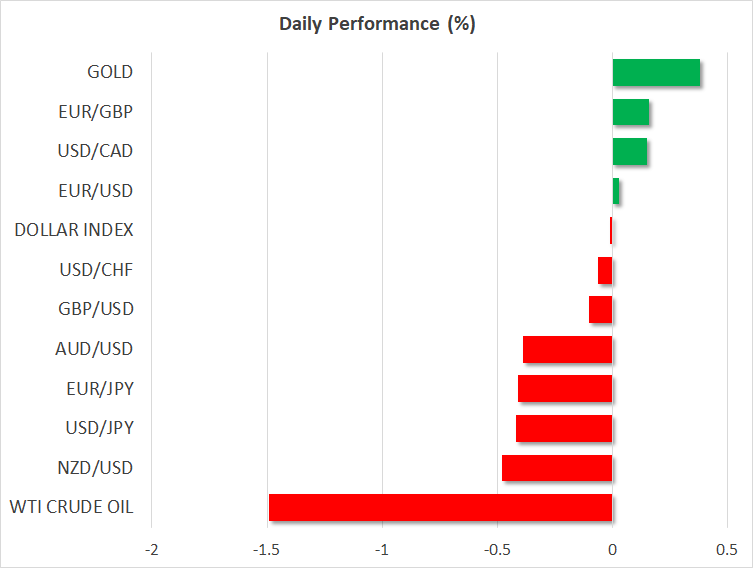Click the WTI CRUDE OIL bar
Screen dimensions: 753x568
pyautogui.click(x=440, y=507)
